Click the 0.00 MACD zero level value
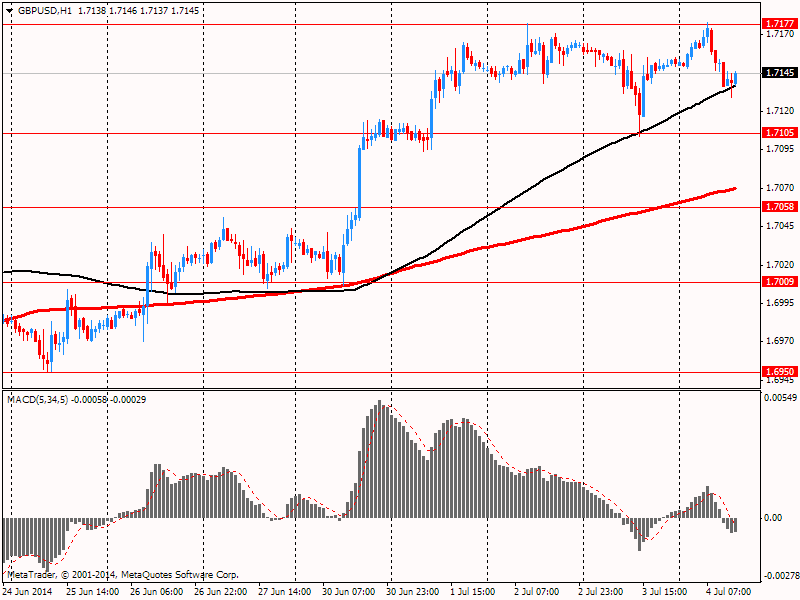Viewport: 800px width, 600px height. 774,518
